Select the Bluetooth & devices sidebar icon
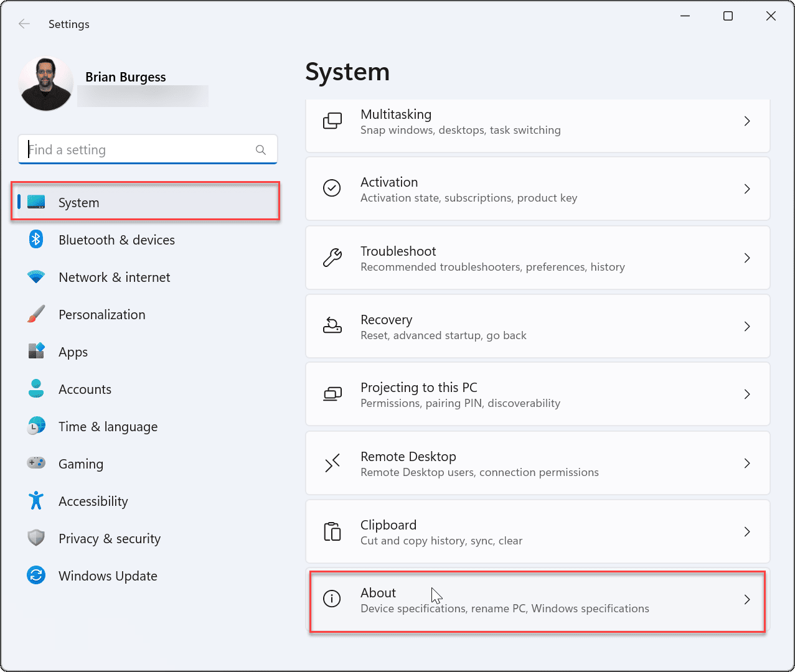This screenshot has width=795, height=672. [36, 239]
